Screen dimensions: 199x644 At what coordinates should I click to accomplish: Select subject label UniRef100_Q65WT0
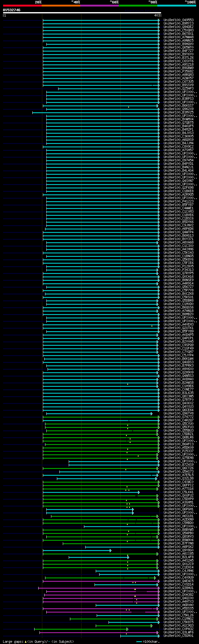tap(179, 47)
